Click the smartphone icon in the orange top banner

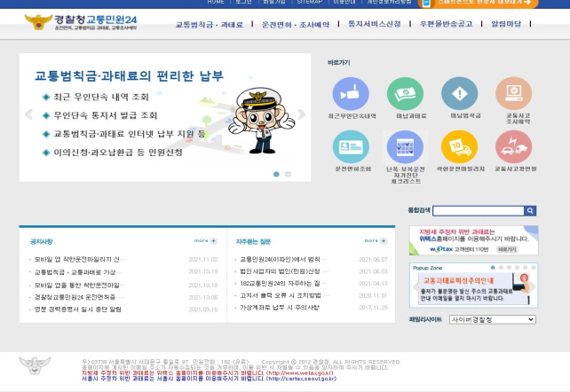(x=427, y=3)
